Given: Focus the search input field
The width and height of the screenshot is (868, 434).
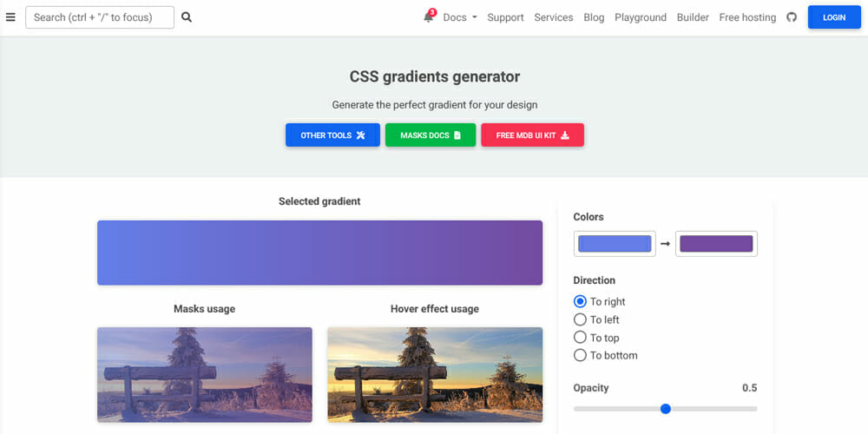Looking at the screenshot, I should tap(100, 17).
